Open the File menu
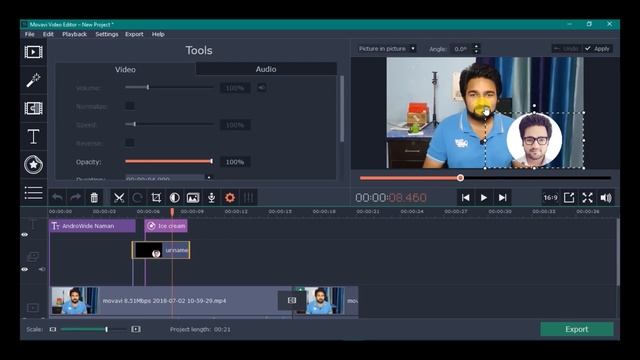The height and width of the screenshot is (360, 640). tap(29, 34)
